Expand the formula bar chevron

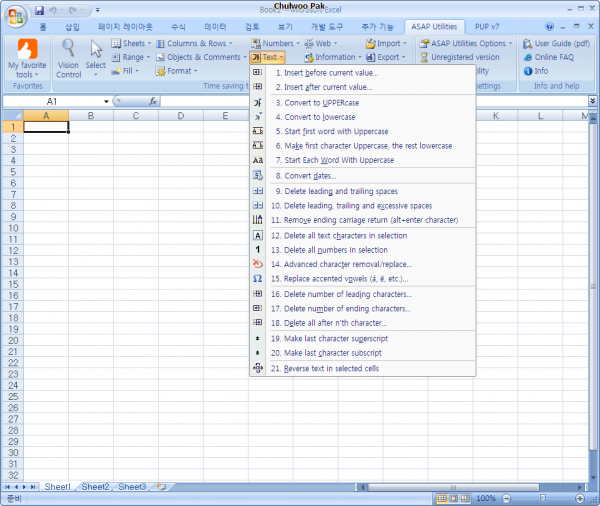tap(592, 101)
